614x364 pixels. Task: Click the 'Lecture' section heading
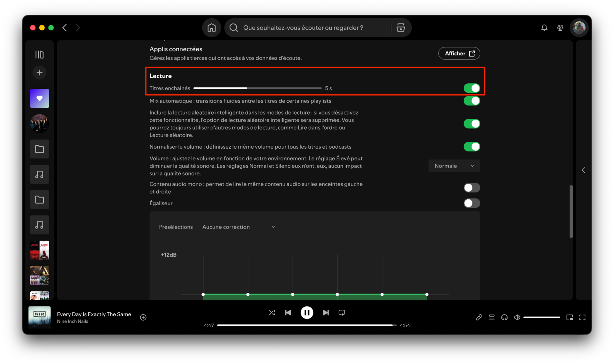[x=161, y=76]
